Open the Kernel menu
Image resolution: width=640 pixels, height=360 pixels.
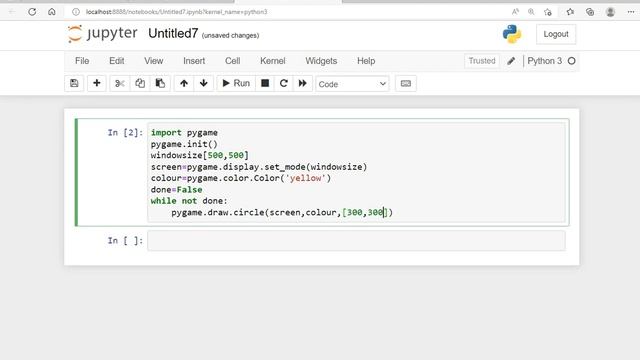[x=273, y=61]
